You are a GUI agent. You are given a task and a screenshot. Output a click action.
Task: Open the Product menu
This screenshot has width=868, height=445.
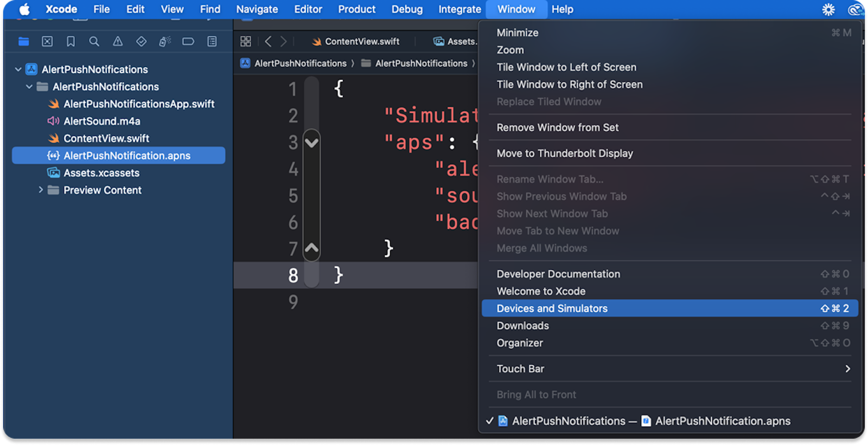point(356,9)
